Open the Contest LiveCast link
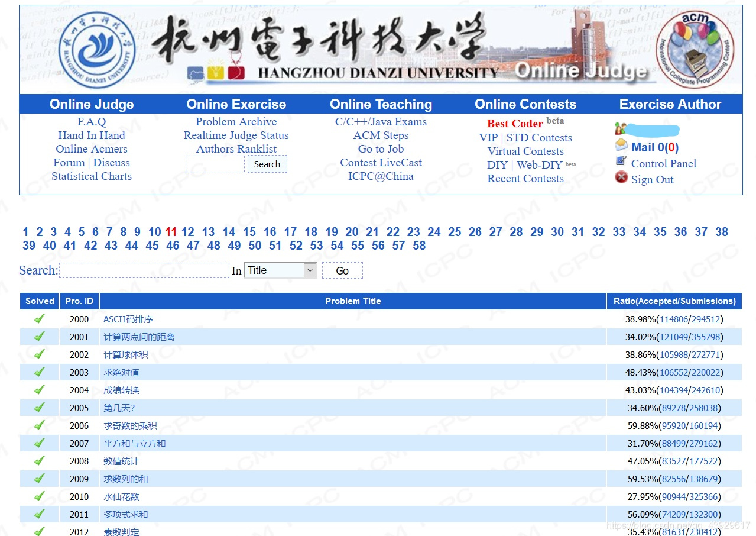Screen dimensions: 756x536 pyautogui.click(x=381, y=163)
